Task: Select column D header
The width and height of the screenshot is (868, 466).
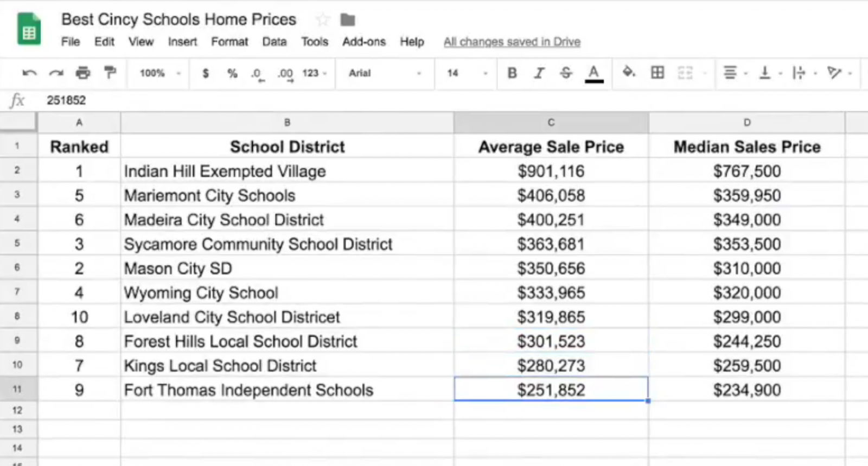Action: (x=747, y=123)
